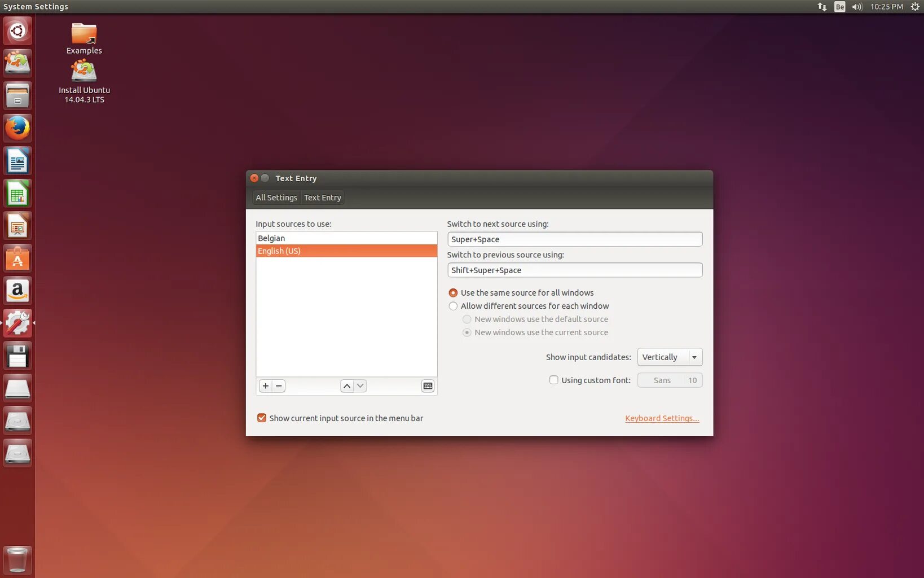924x578 pixels.
Task: Click Super+Space next source shortcut field
Action: click(575, 239)
